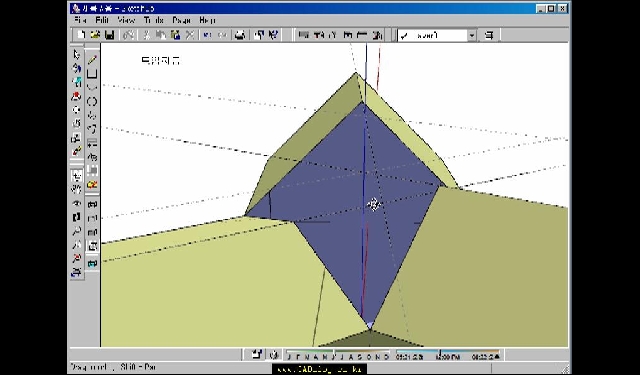Click the Save floppy disk icon

(109, 35)
